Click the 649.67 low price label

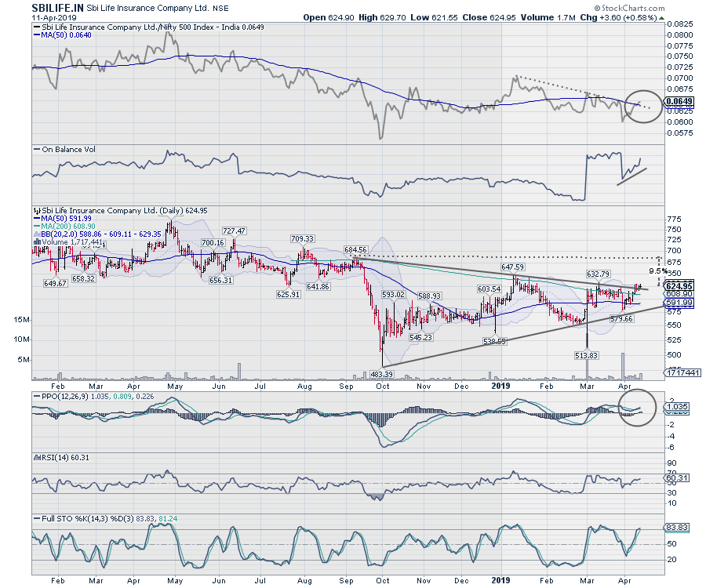56,284
